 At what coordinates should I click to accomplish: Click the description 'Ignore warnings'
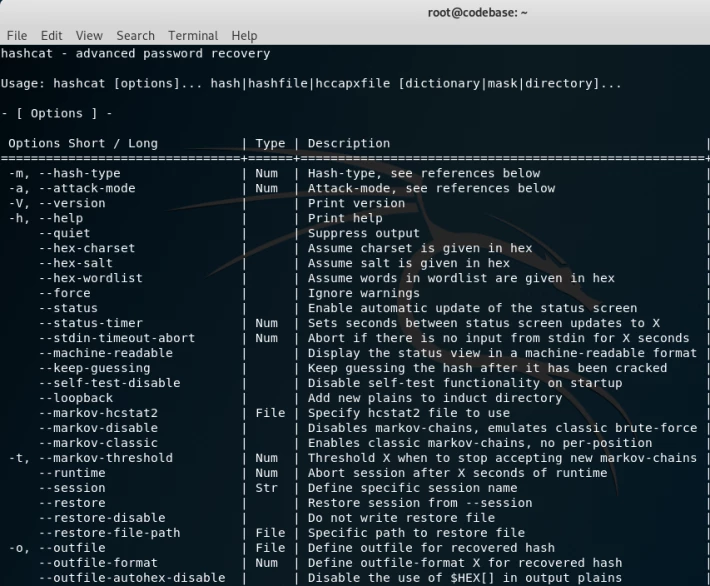(x=364, y=293)
